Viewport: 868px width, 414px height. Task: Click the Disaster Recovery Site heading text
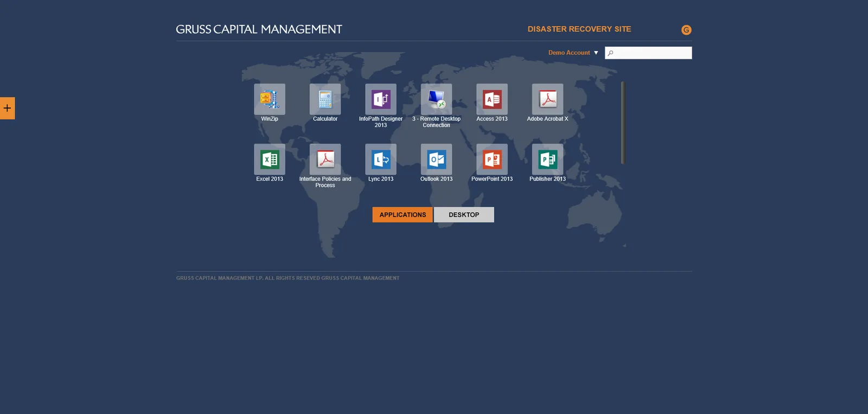579,29
